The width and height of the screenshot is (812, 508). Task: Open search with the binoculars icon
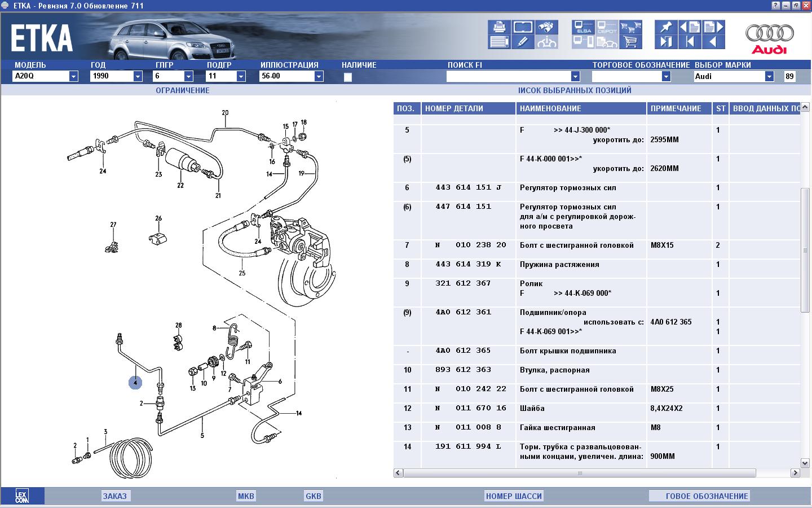[x=546, y=27]
